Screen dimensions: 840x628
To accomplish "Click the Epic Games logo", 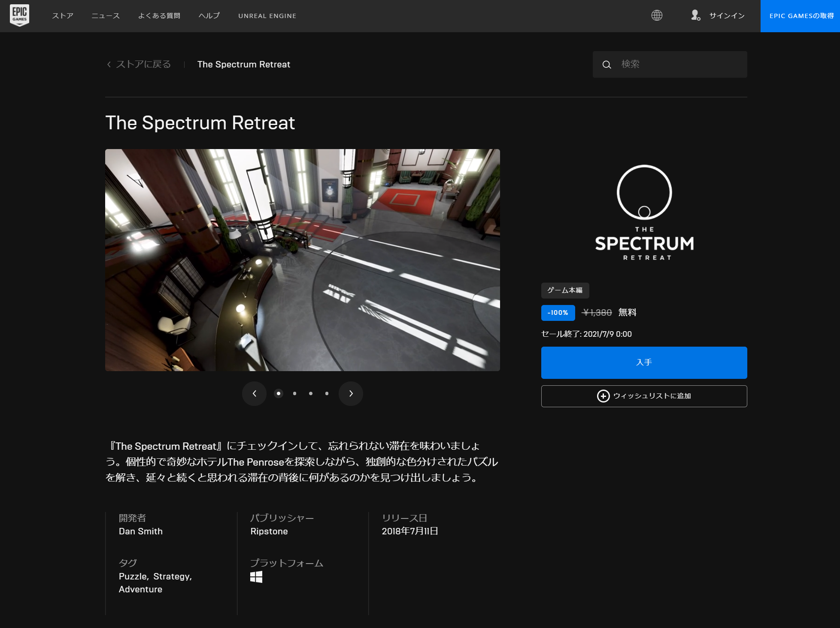I will click(x=20, y=15).
